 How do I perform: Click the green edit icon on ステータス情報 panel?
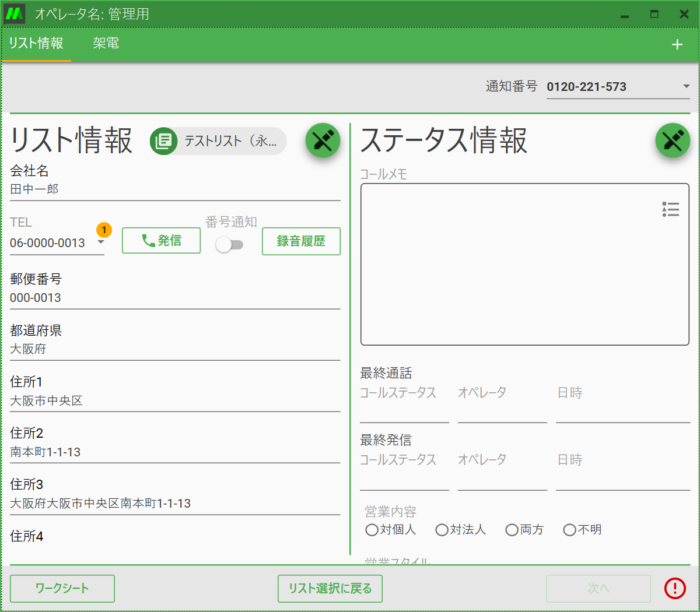point(673,140)
